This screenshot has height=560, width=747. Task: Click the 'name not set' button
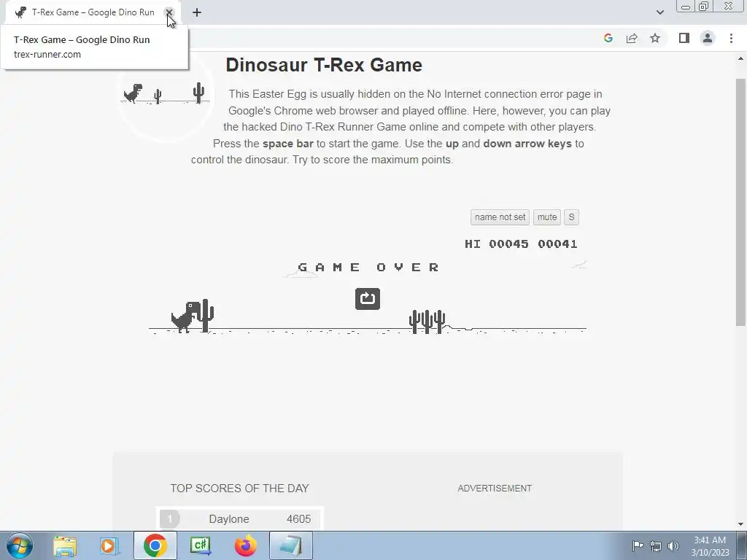click(500, 217)
